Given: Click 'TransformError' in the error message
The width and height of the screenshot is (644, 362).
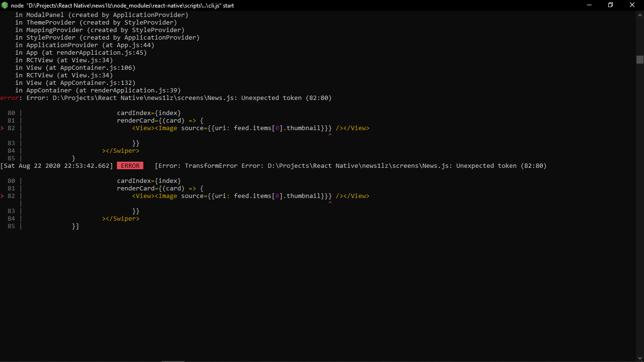Looking at the screenshot, I should (211, 166).
